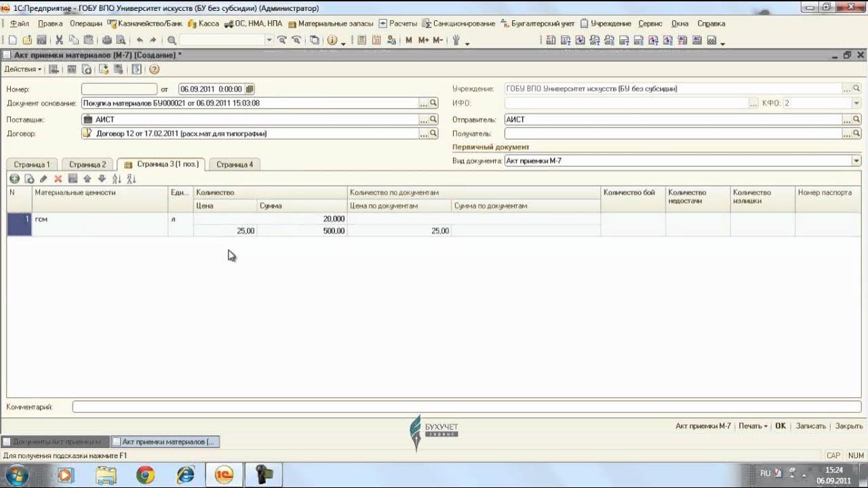Open the Бухгалтерский учет menu
Screen dimensions: 868x488
click(x=538, y=23)
